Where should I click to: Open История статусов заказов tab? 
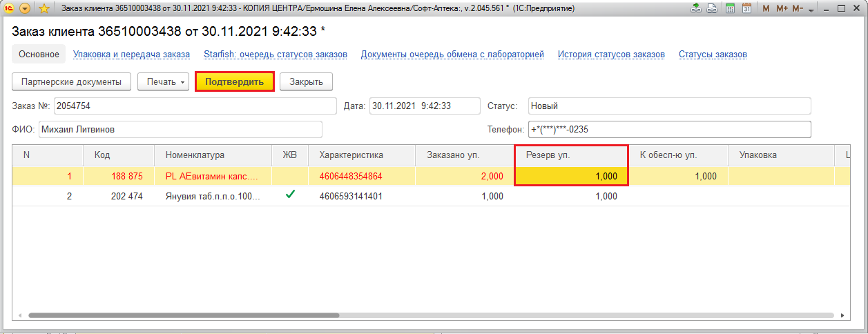point(611,55)
